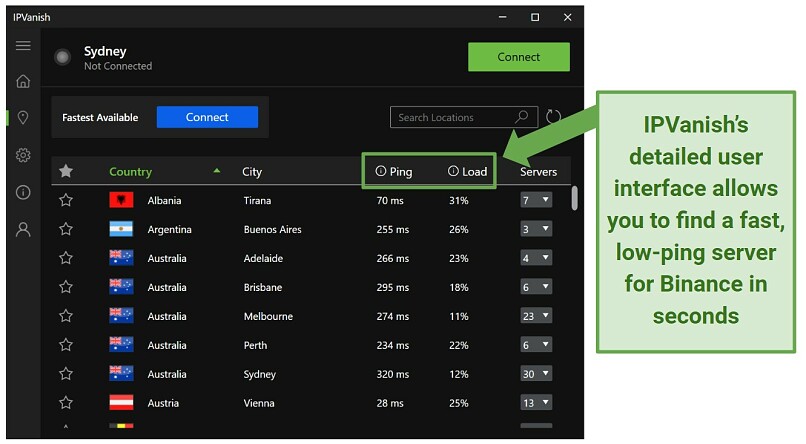Click the Fastest Available label

(100, 117)
